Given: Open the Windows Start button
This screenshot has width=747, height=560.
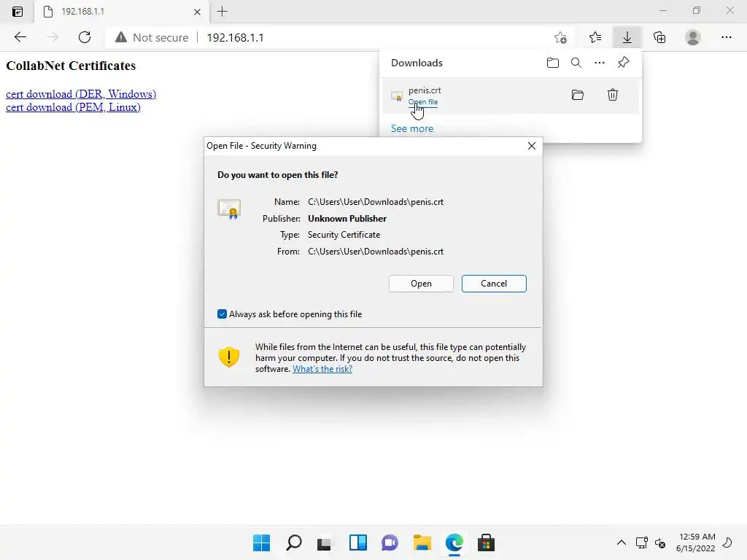Looking at the screenshot, I should click(x=261, y=542).
